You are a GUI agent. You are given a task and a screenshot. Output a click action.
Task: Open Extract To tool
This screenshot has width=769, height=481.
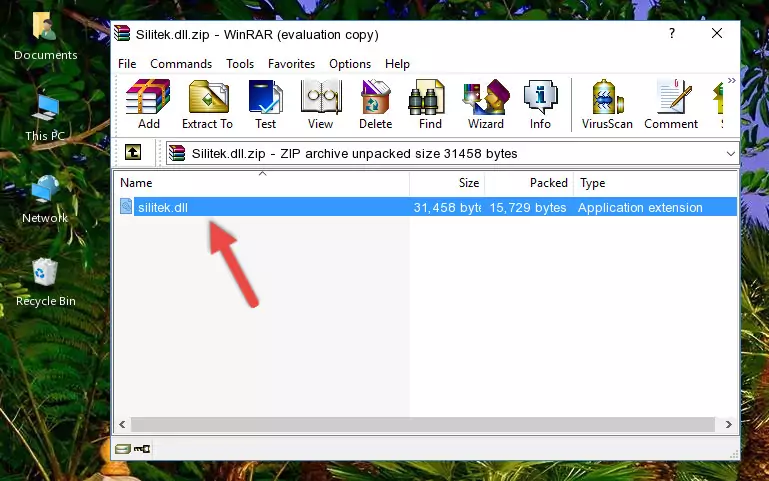[207, 104]
